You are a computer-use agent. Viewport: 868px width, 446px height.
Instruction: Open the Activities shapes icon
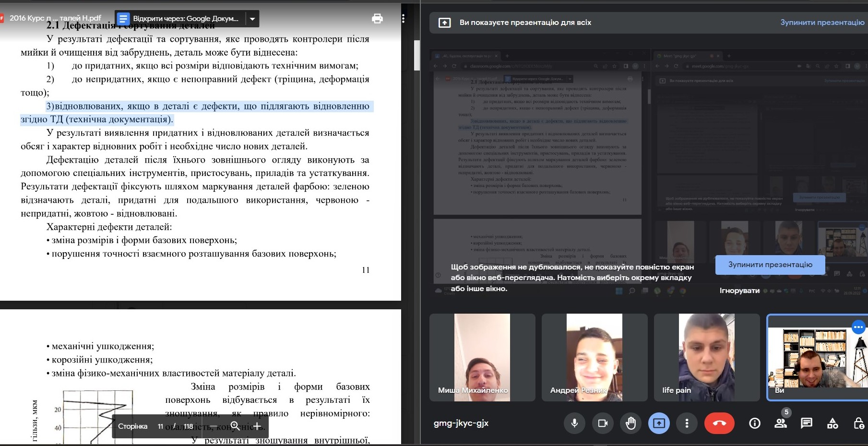[833, 423]
